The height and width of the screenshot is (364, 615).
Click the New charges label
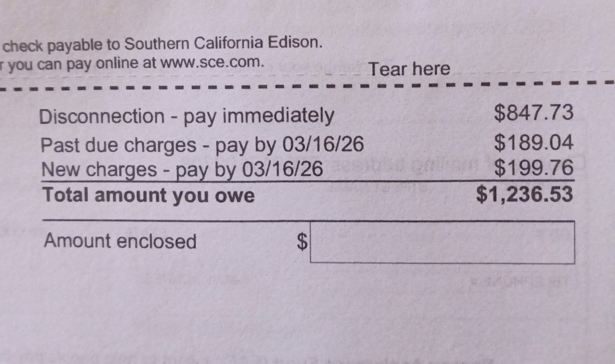tap(99, 169)
